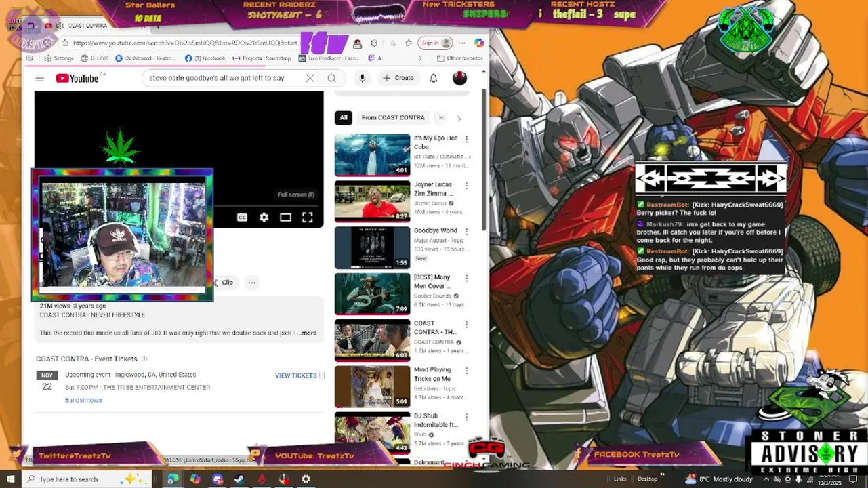The width and height of the screenshot is (868, 488).
Task: Start voice search with the microphone
Action: pyautogui.click(x=363, y=78)
